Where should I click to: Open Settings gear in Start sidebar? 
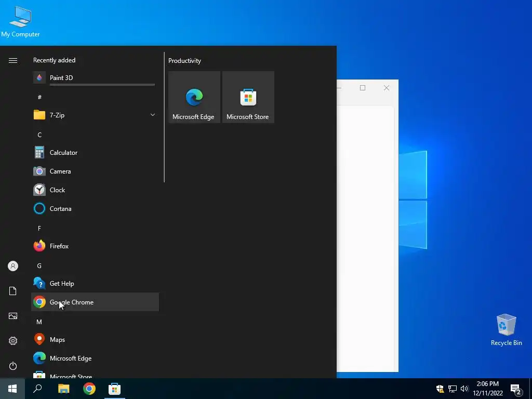(13, 341)
